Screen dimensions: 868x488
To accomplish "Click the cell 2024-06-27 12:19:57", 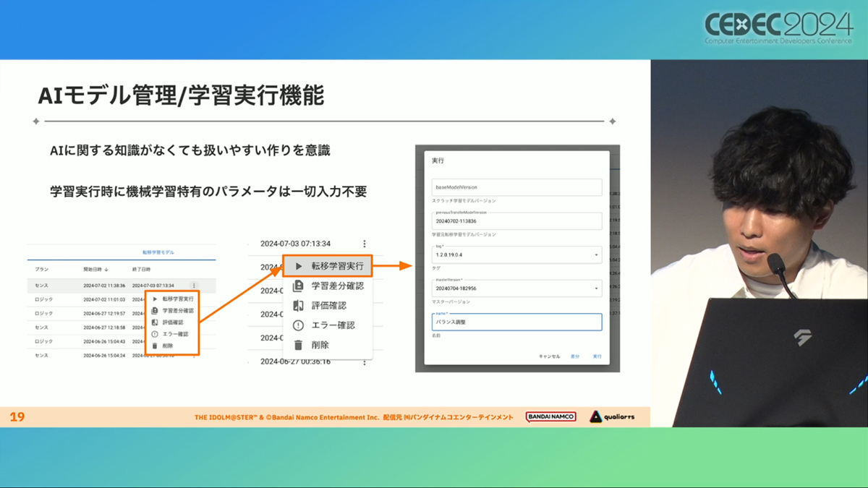I will 104,313.
